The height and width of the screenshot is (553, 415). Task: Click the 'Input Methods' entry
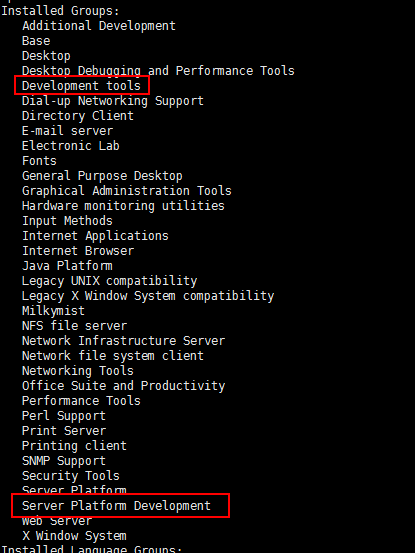click(67, 221)
